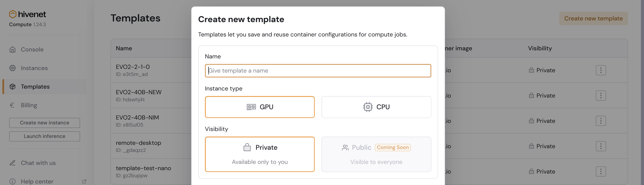
Task: Choose Private visibility option
Action: click(260, 154)
